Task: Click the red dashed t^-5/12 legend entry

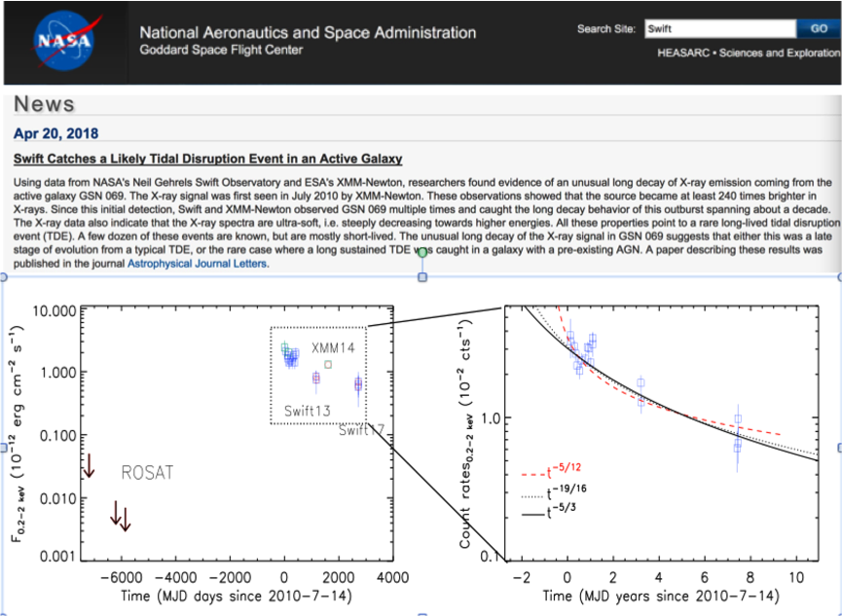Action: click(x=552, y=472)
